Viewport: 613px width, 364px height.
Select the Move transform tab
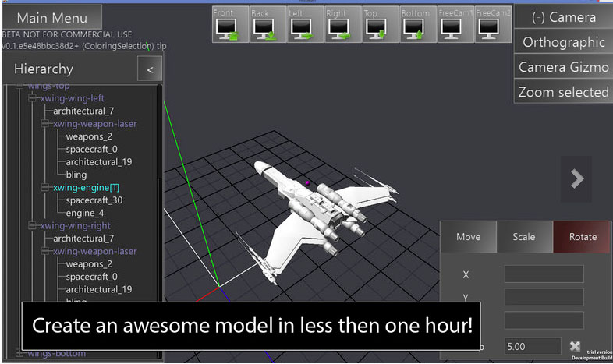pos(468,237)
